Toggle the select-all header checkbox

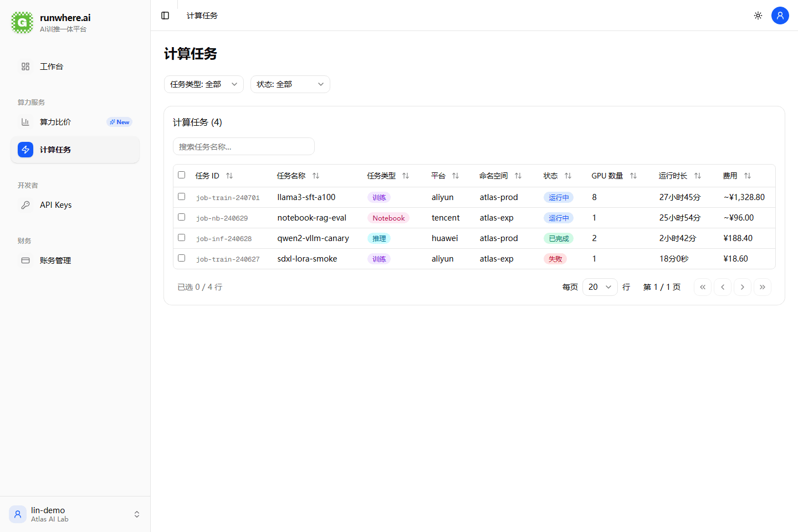coord(181,175)
